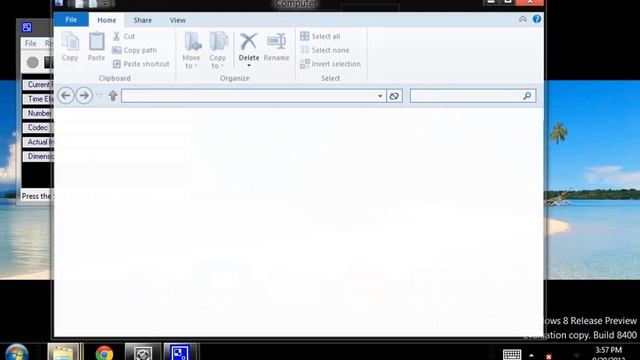The image size is (640, 360).
Task: Click the recorder app icon in background title bar
Action: [27, 27]
